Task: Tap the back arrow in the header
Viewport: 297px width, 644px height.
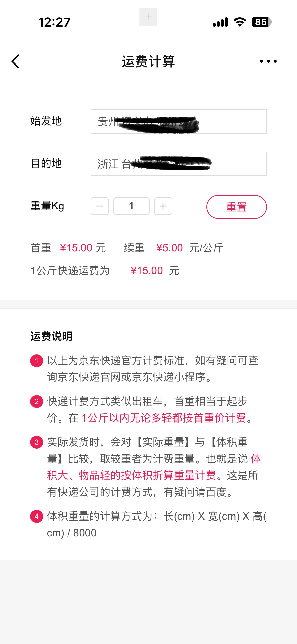Action: [15, 61]
